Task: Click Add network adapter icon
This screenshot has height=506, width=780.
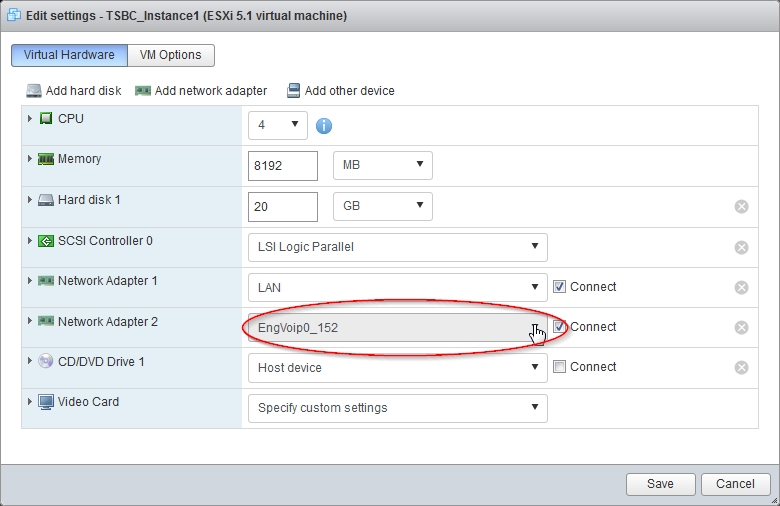Action: pyautogui.click(x=143, y=91)
